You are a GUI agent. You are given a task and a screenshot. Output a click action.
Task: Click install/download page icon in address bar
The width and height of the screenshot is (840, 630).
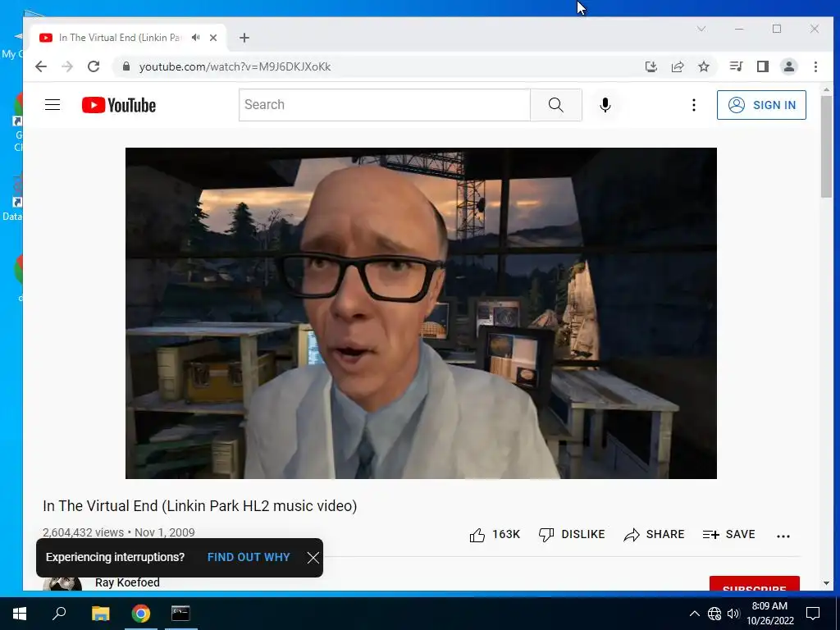tap(651, 66)
